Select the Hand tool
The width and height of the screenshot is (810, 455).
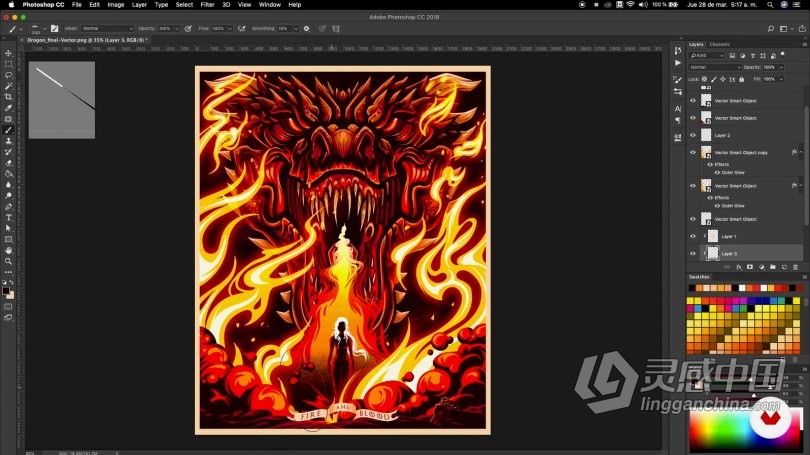[x=8, y=250]
